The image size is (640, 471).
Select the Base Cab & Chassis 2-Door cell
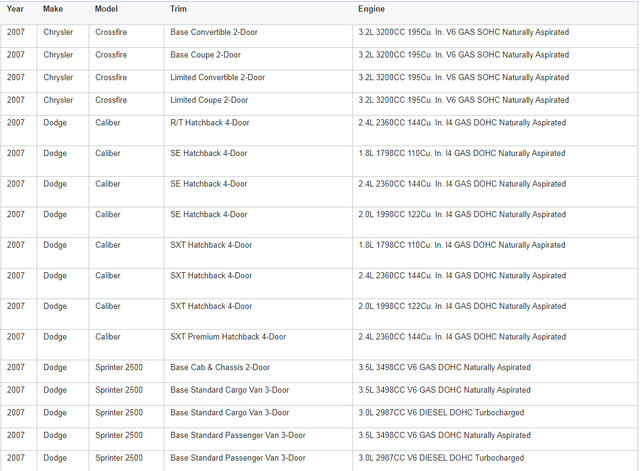220,367
